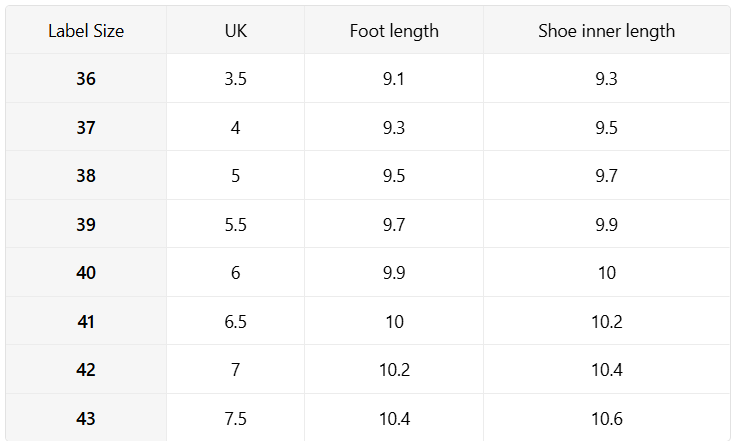Select label size 42 cell

[x=86, y=369]
